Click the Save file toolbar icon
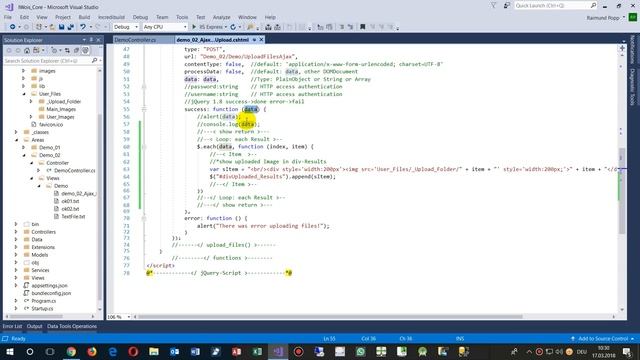The image size is (640, 360). coord(61,27)
